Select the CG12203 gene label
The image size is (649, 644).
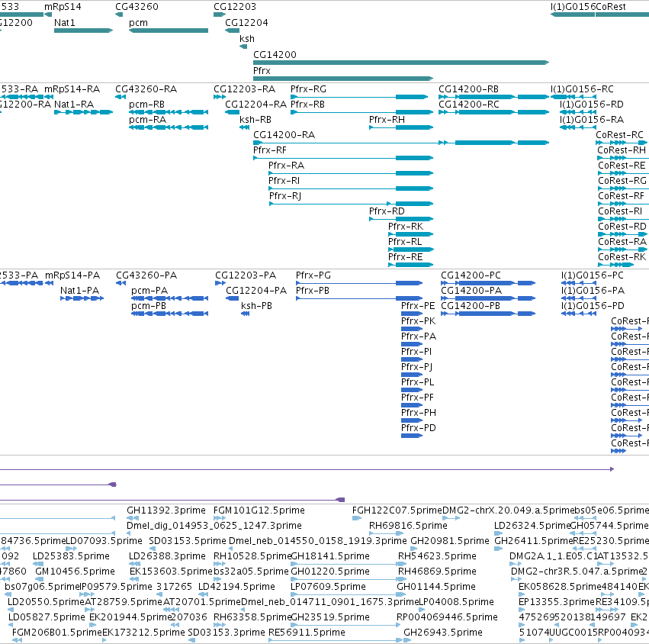235,7
